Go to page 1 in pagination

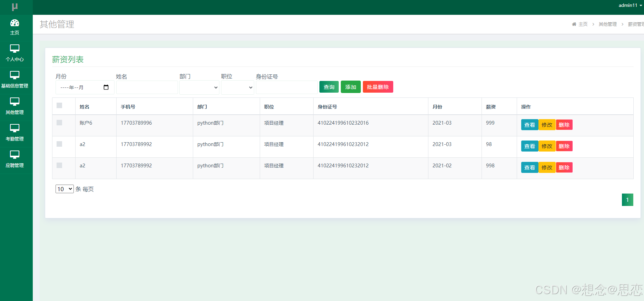627,200
